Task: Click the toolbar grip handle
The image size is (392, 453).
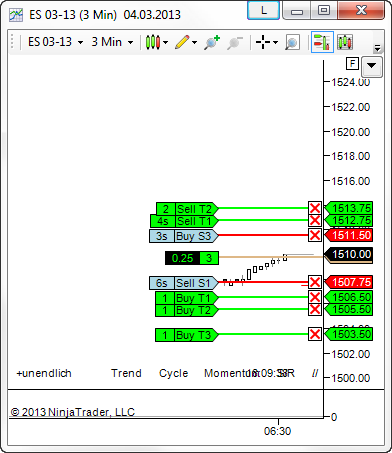Action: [12, 42]
